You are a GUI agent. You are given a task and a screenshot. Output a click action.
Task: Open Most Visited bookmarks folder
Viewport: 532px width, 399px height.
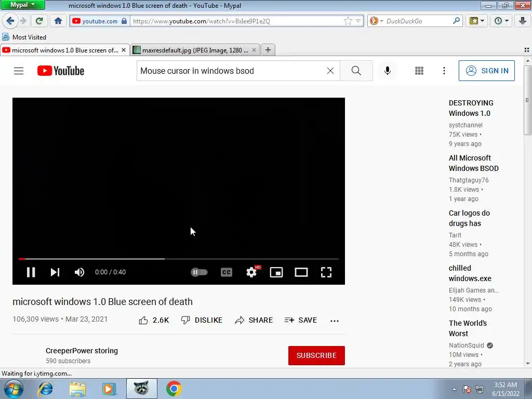point(24,37)
